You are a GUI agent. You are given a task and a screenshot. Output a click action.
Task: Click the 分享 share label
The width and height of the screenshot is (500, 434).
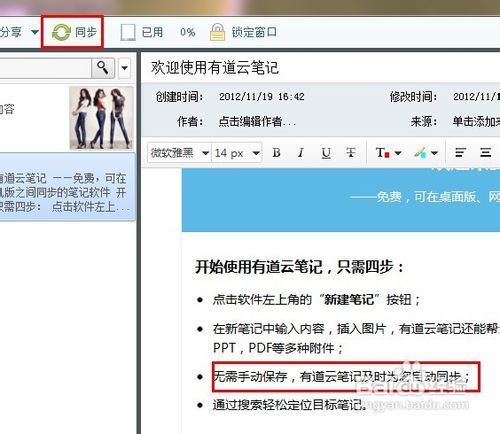pos(11,32)
